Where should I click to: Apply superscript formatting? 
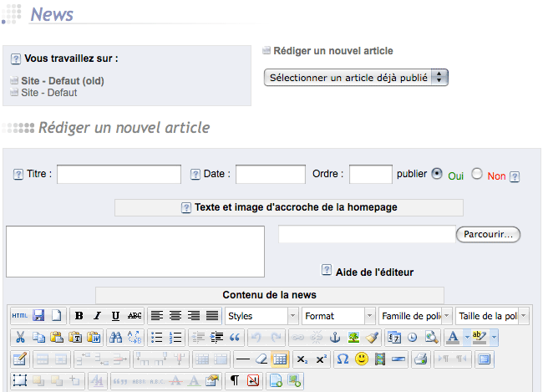321,359
